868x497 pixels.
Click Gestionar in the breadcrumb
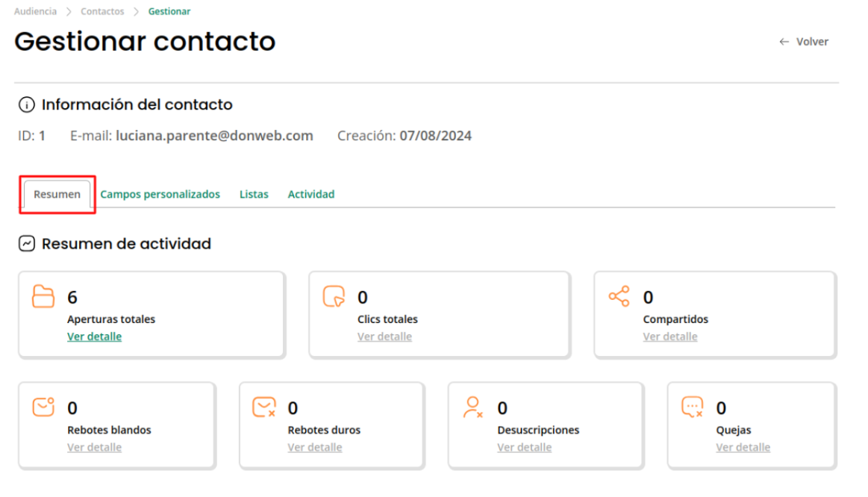click(169, 11)
